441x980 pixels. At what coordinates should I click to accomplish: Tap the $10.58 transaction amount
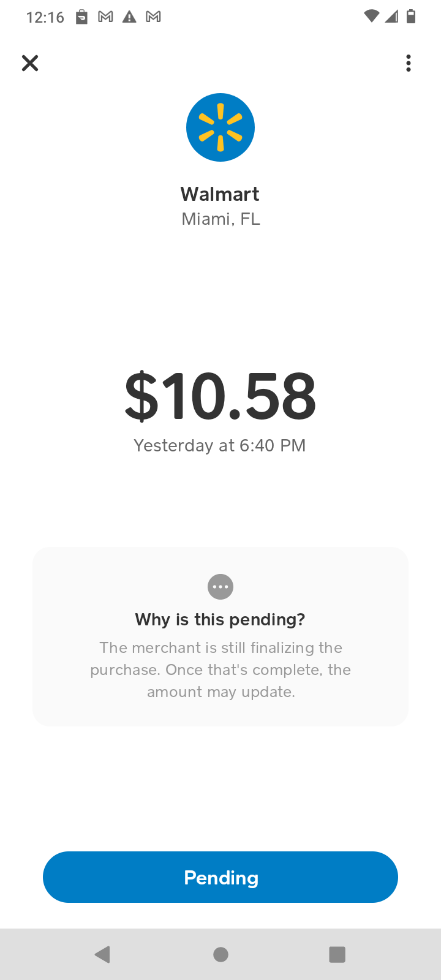tap(221, 397)
